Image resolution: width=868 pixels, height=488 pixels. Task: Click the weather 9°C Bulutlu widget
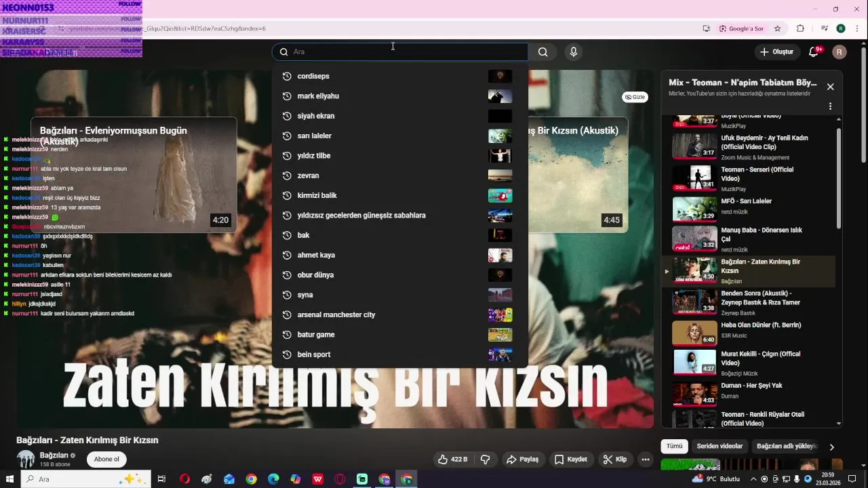tap(715, 479)
